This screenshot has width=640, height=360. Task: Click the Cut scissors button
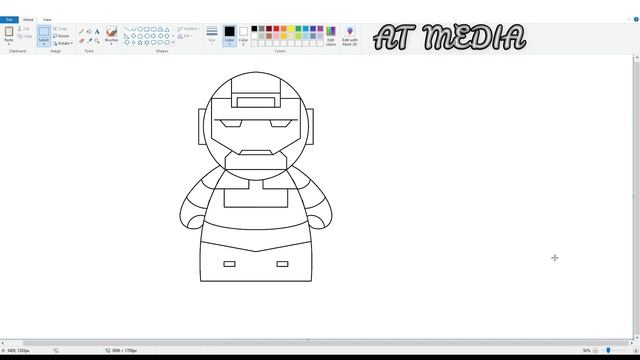click(24, 29)
